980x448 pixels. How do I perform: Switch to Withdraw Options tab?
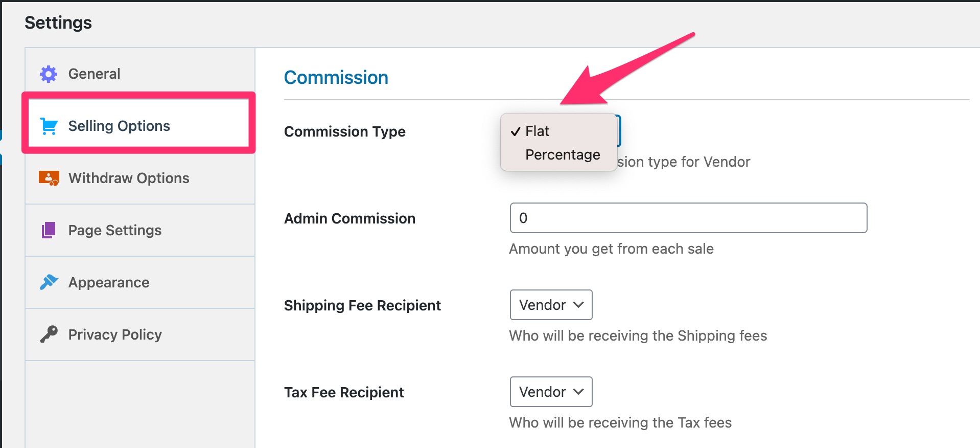click(x=129, y=178)
